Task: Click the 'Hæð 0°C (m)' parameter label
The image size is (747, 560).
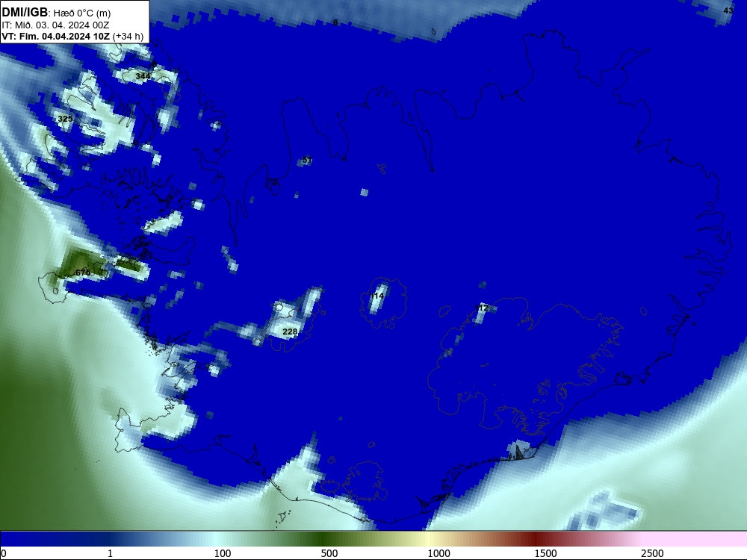Action: (x=82, y=13)
